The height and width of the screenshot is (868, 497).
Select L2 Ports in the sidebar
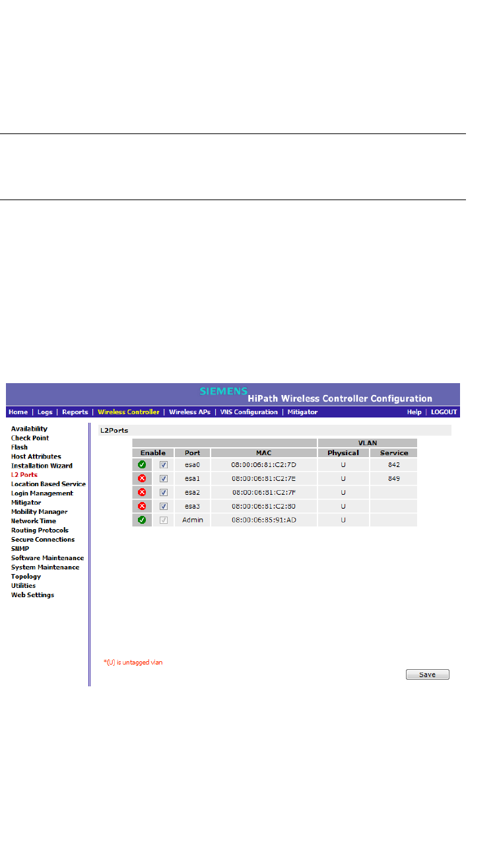tap(24, 475)
